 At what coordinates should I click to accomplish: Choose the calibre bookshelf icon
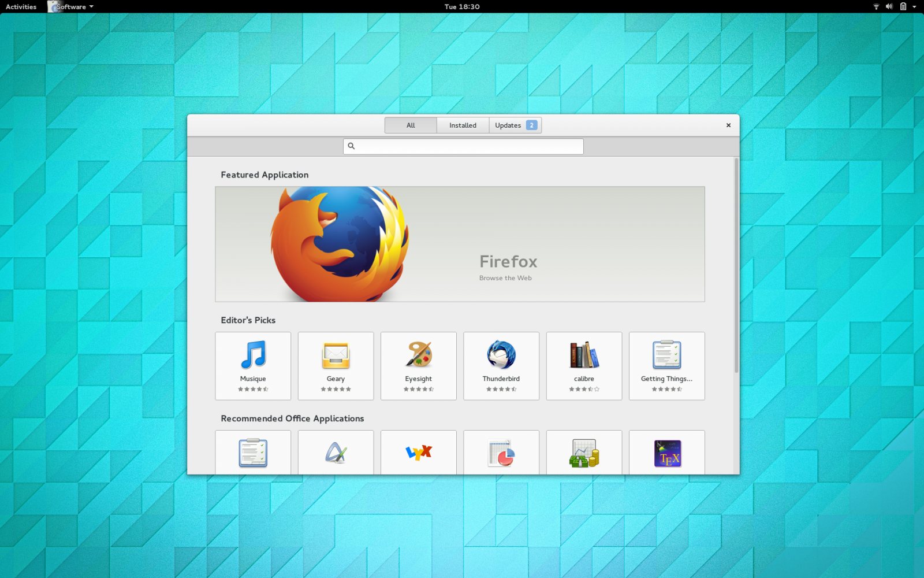click(x=584, y=354)
